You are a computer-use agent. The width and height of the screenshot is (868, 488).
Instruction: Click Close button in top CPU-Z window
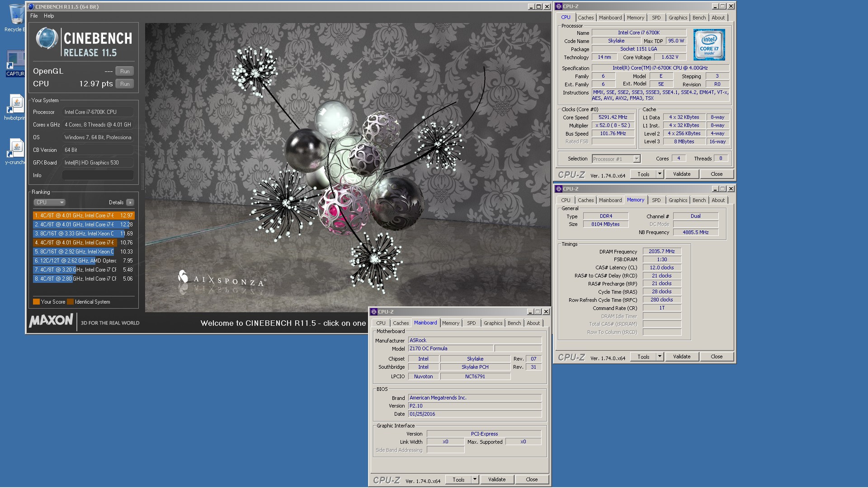pos(717,174)
